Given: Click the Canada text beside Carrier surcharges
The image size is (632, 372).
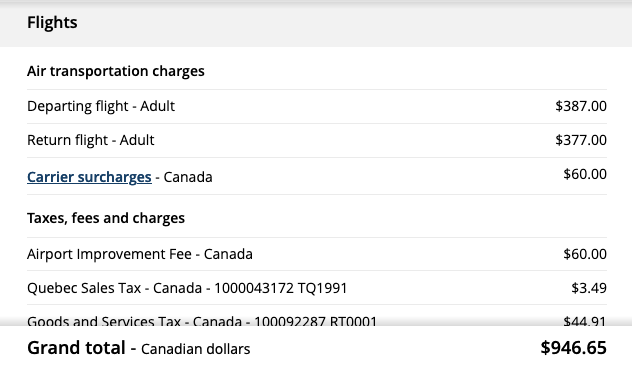Looking at the screenshot, I should pos(188,177).
